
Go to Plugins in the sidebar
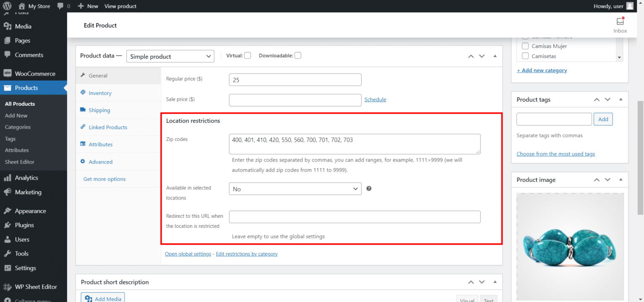tap(24, 225)
